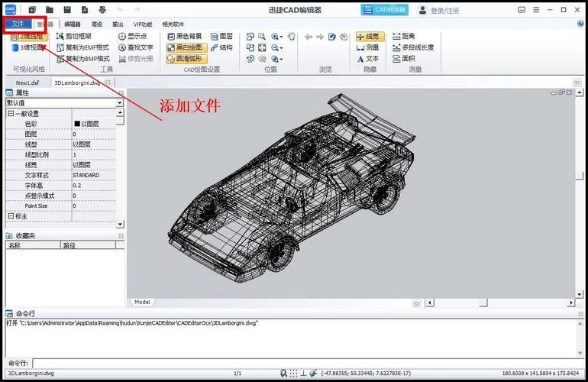Open the zoom in dropdown arrow
Image resolution: width=588 pixels, height=382 pixels.
pos(281,37)
